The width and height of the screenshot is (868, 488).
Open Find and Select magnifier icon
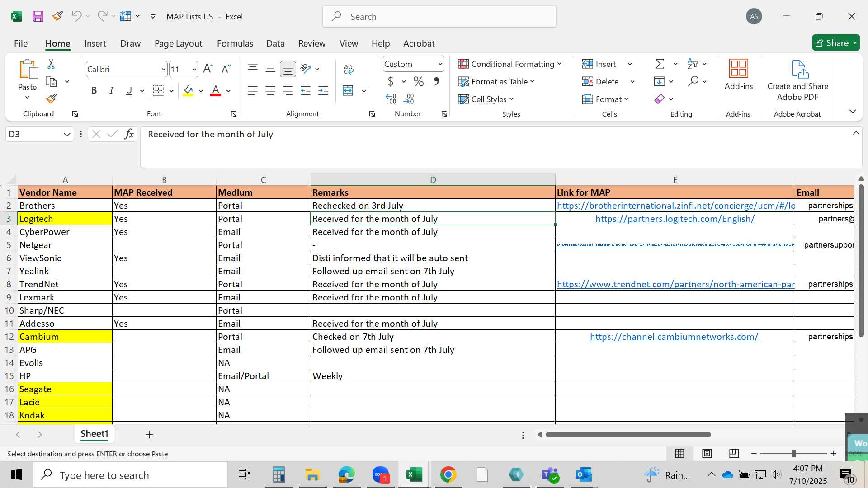[x=693, y=81]
